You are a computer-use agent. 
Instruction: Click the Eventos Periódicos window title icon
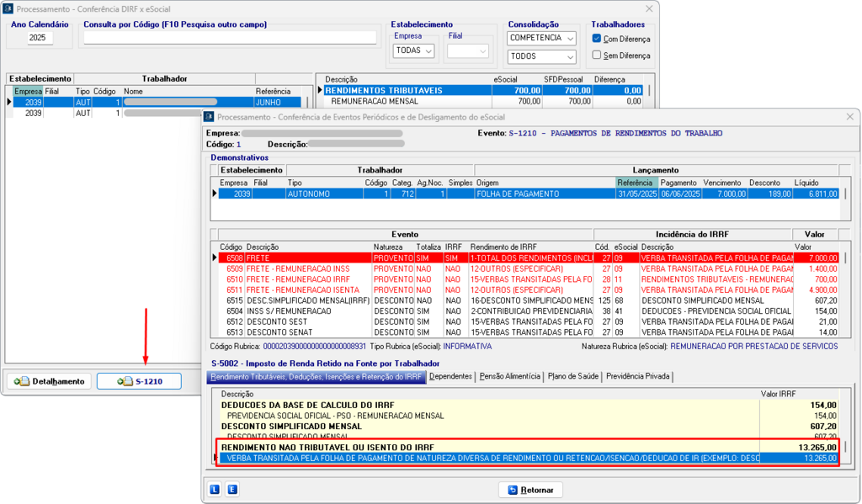pos(209,117)
